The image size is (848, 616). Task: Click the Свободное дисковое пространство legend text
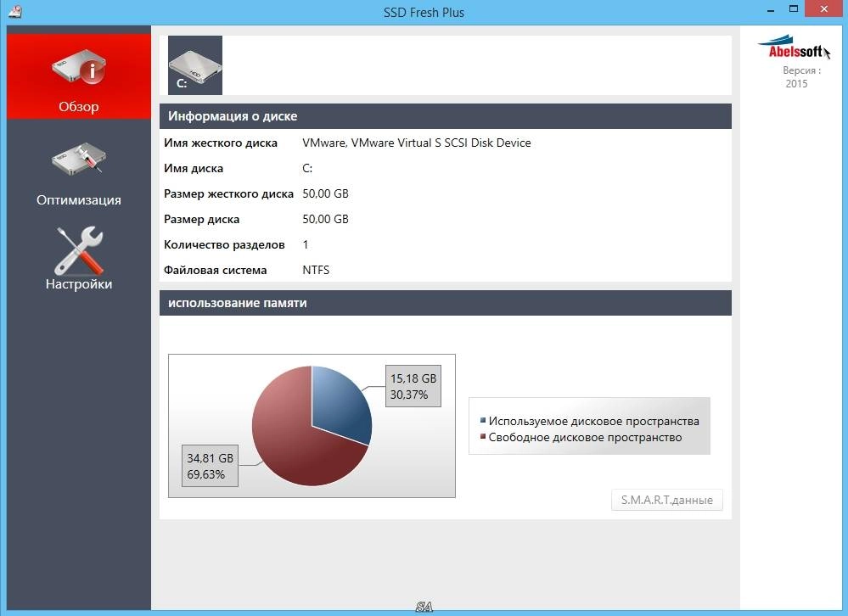(x=585, y=437)
